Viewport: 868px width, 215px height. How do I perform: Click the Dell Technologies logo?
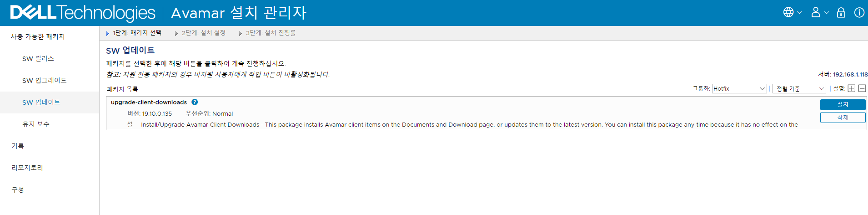click(83, 13)
